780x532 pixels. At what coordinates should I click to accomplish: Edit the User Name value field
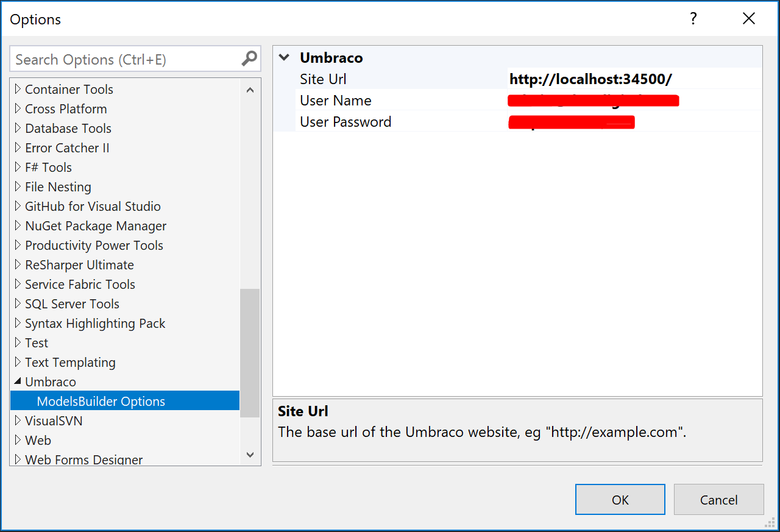pos(634,101)
